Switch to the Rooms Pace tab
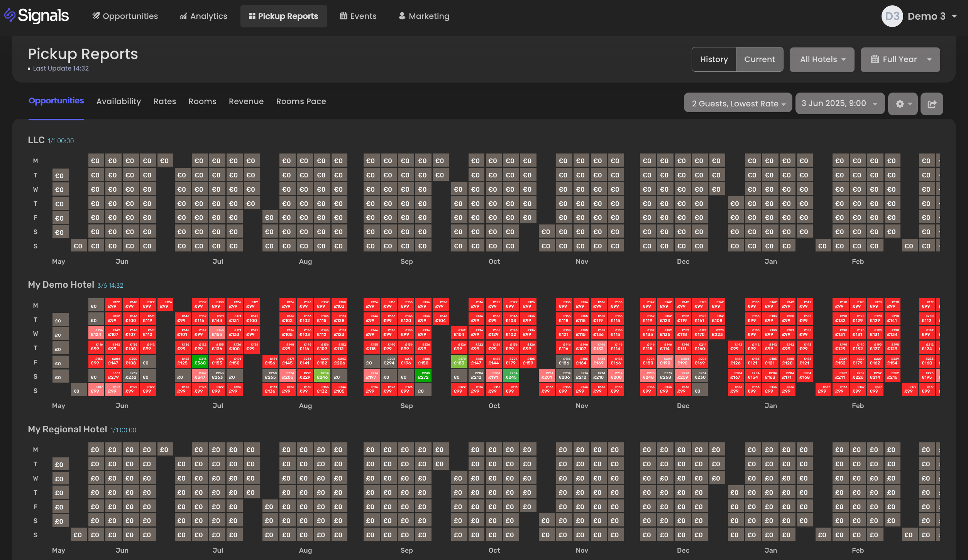 (301, 101)
